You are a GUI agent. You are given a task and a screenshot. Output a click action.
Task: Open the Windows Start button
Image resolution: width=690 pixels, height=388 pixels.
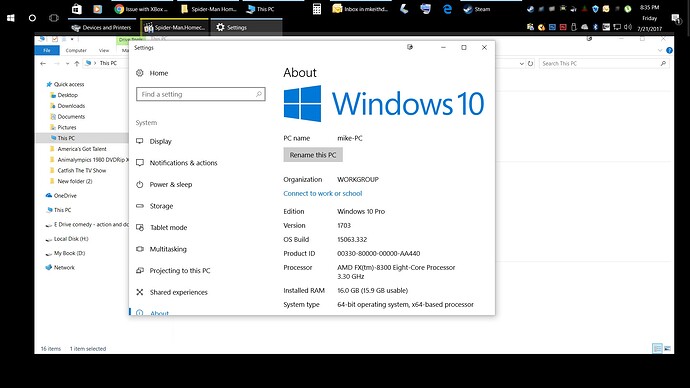[x=11, y=18]
